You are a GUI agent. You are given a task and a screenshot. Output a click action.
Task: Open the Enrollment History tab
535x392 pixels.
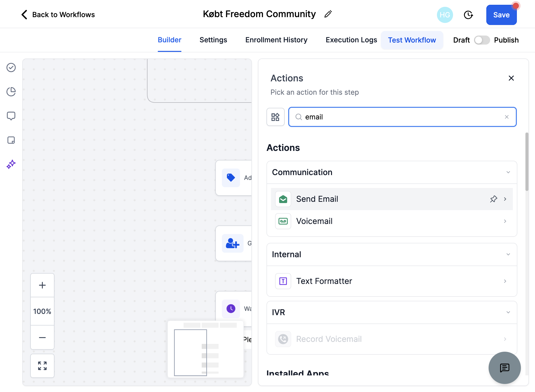click(276, 40)
